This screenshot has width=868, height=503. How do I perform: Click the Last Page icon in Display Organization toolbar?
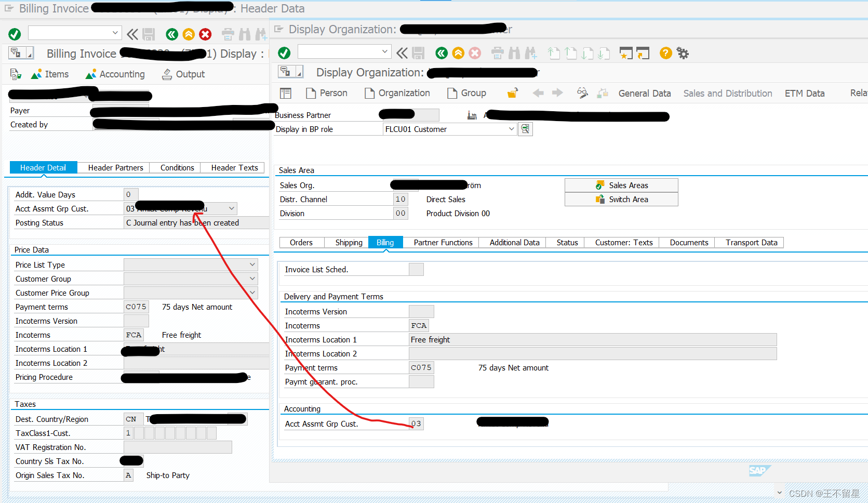coord(604,53)
